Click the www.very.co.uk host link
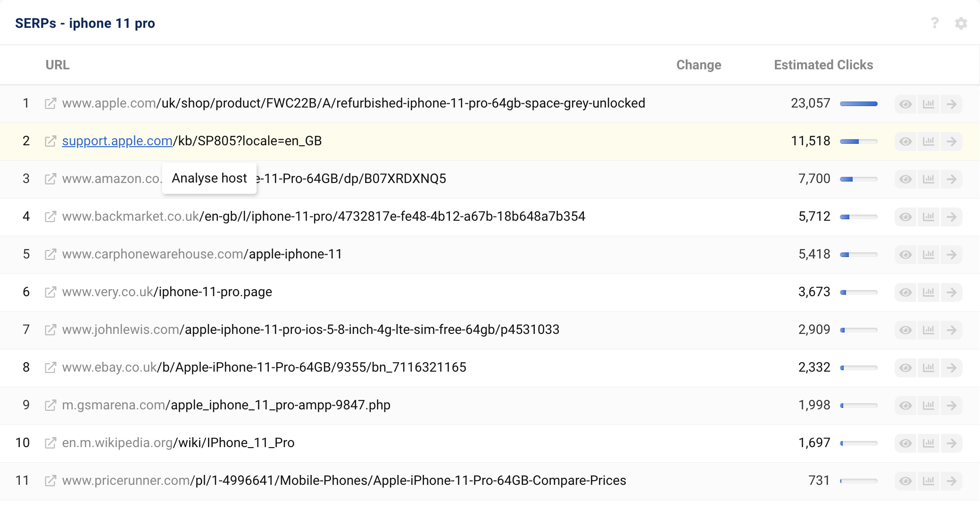This screenshot has height=507, width=980. (108, 292)
